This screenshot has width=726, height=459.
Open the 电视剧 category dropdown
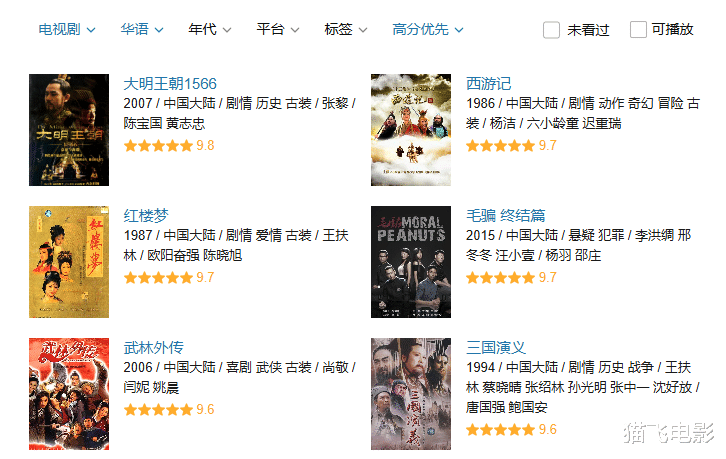pyautogui.click(x=67, y=30)
